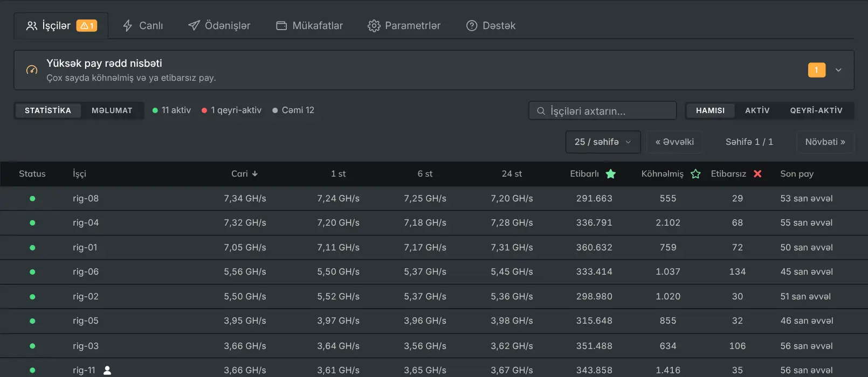This screenshot has height=377, width=868.
Task: Sort by 1 st column
Action: coord(338,174)
